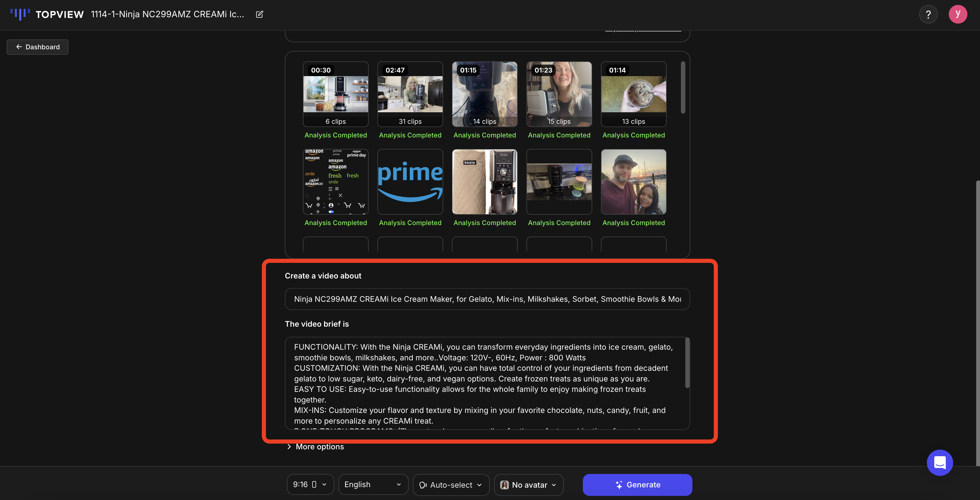Expand More options
This screenshot has height=500, width=980.
click(x=315, y=446)
